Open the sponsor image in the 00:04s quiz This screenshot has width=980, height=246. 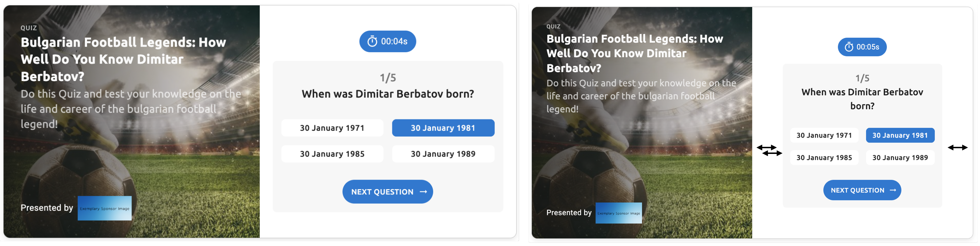tap(104, 208)
